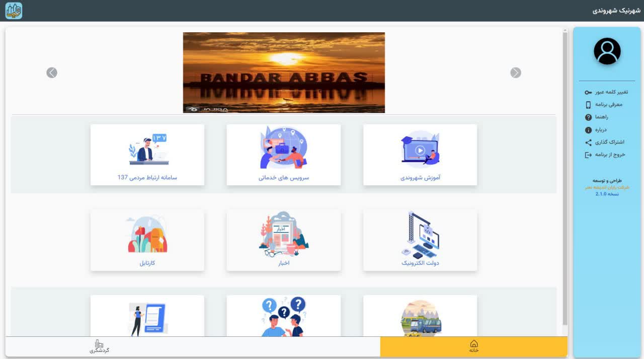Click the vertical scrollbar of main content
The height and width of the screenshot is (359, 644).
click(565, 176)
